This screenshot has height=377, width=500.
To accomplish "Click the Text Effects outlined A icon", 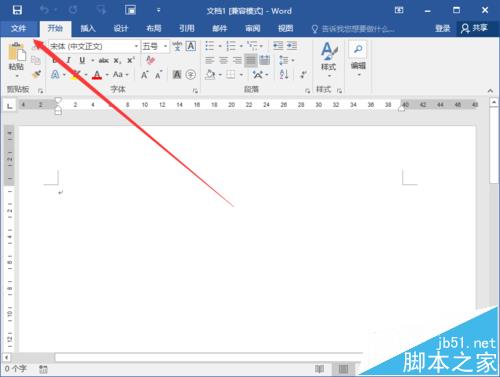I will pos(55,74).
